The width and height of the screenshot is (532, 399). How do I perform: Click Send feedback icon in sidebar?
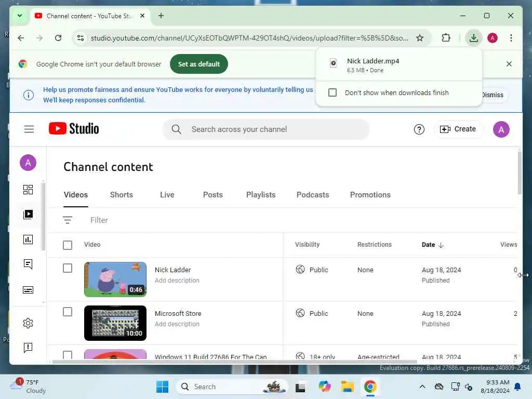pyautogui.click(x=28, y=348)
